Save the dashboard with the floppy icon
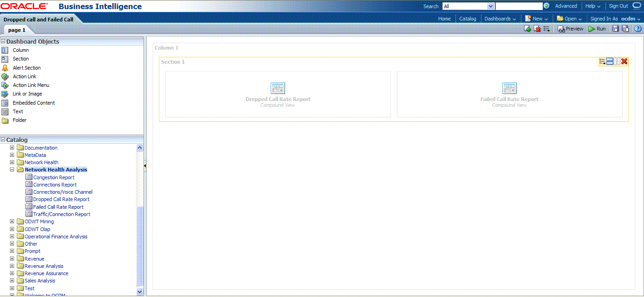Viewport: 644px width, 297px height. [615, 29]
